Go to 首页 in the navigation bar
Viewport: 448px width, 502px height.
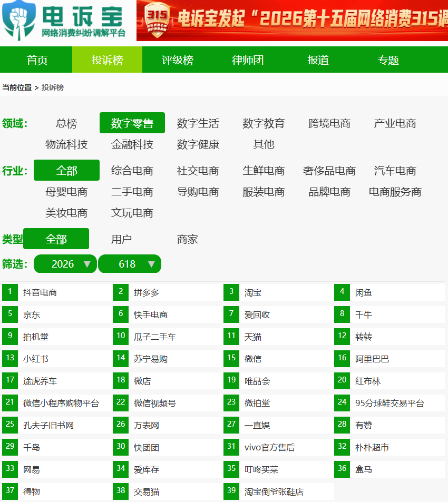[37, 60]
